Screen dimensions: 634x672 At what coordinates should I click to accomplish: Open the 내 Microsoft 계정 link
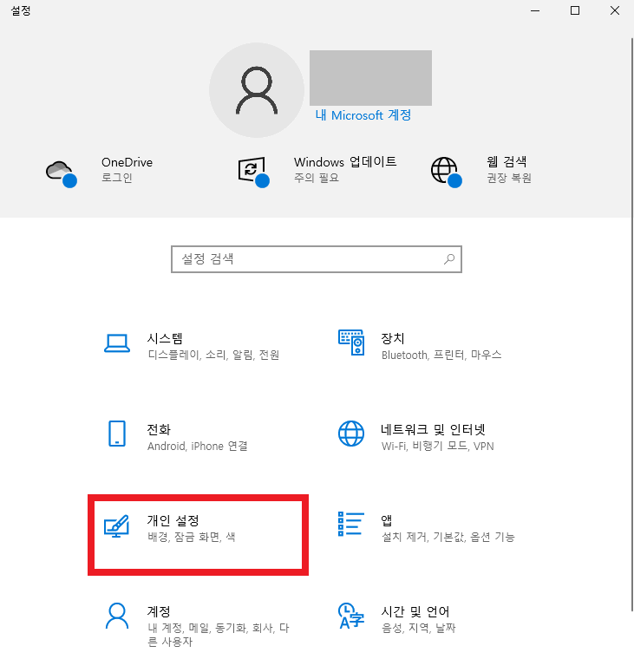point(363,114)
